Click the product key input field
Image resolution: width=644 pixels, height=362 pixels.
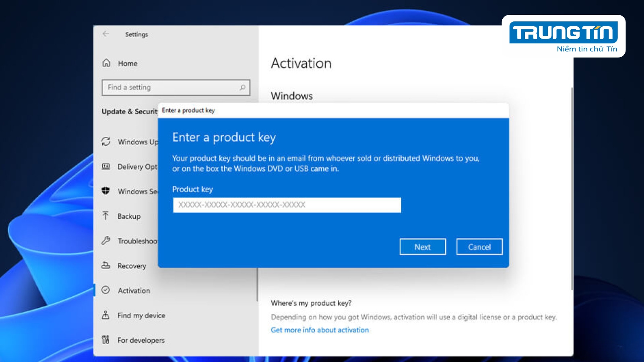coord(287,205)
